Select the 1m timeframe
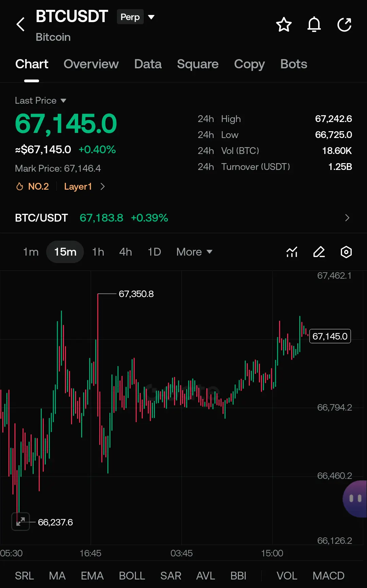The image size is (367, 588). point(31,252)
